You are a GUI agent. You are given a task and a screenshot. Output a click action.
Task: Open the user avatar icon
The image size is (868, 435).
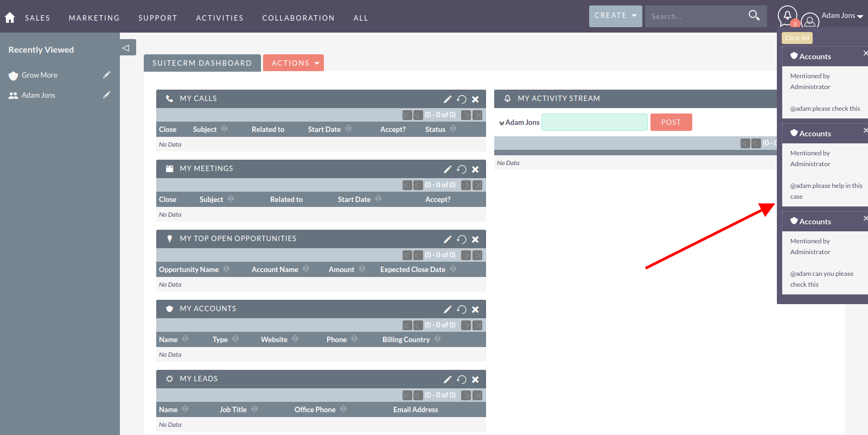810,21
